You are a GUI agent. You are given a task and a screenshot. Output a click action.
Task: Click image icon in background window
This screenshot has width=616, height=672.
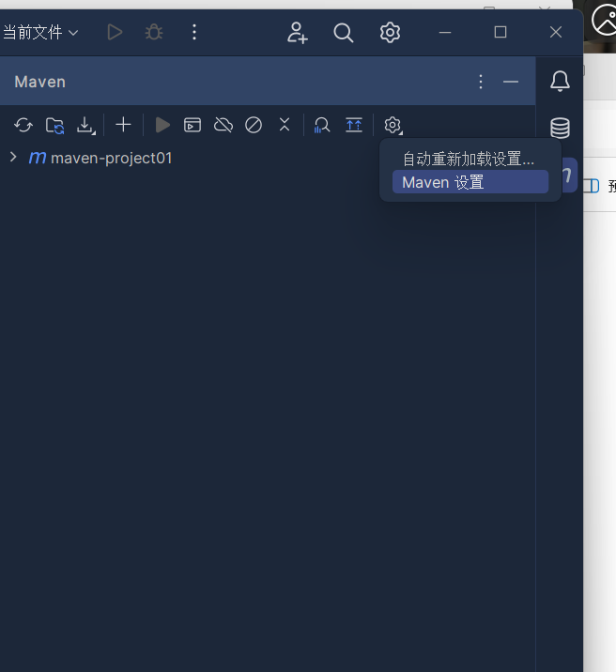point(604,20)
